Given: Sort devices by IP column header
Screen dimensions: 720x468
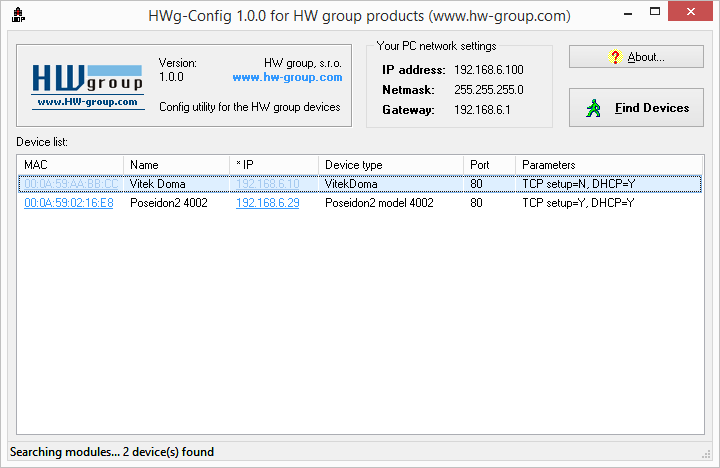Looking at the screenshot, I should coord(274,165).
